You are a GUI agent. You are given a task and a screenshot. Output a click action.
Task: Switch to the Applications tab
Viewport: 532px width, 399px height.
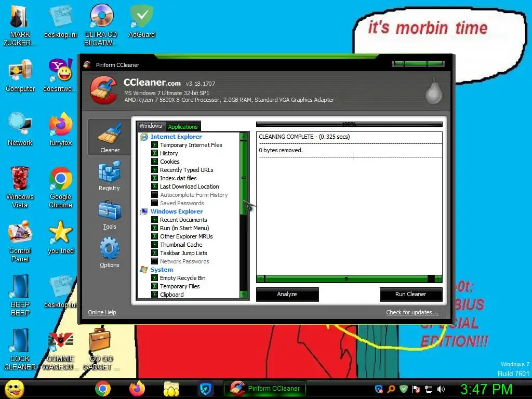[x=183, y=127]
